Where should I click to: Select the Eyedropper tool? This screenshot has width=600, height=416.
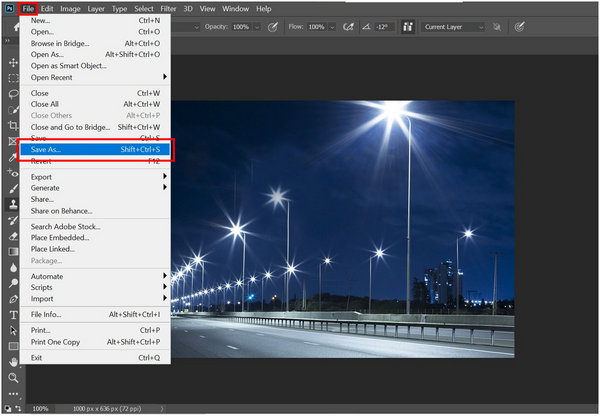point(13,157)
